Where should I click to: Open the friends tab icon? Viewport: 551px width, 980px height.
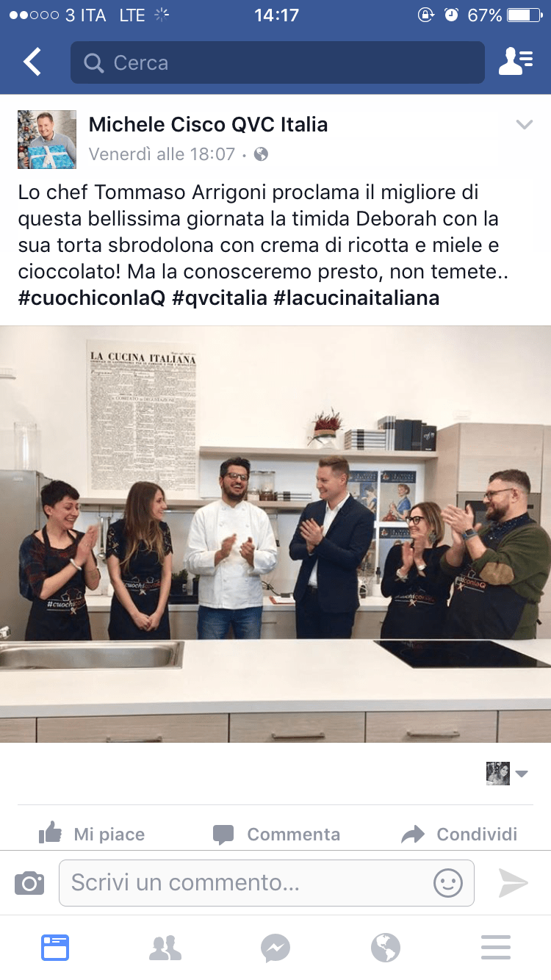click(165, 948)
